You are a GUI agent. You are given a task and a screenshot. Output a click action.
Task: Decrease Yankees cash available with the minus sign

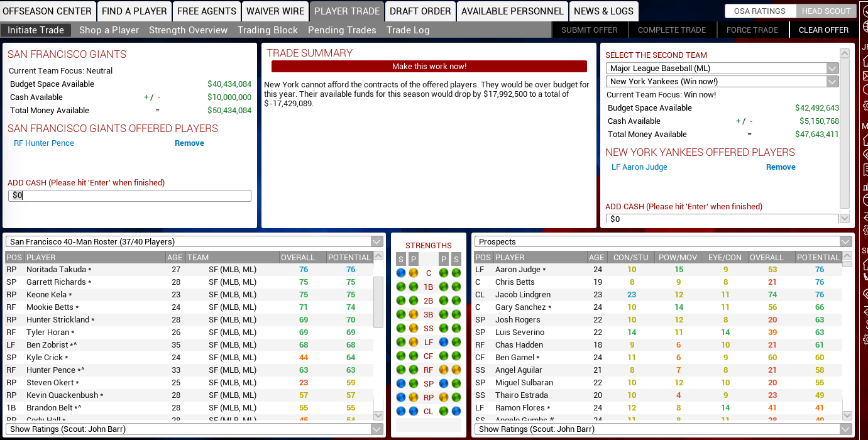751,121
